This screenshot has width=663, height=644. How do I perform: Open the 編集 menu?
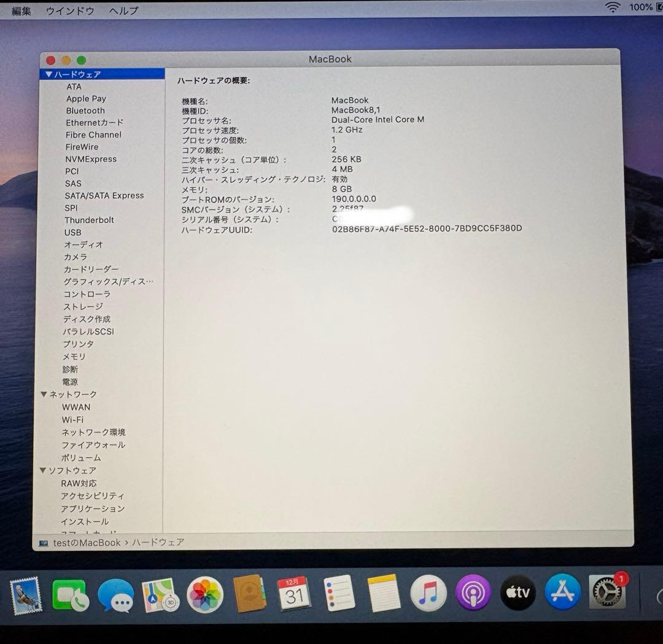point(21,10)
